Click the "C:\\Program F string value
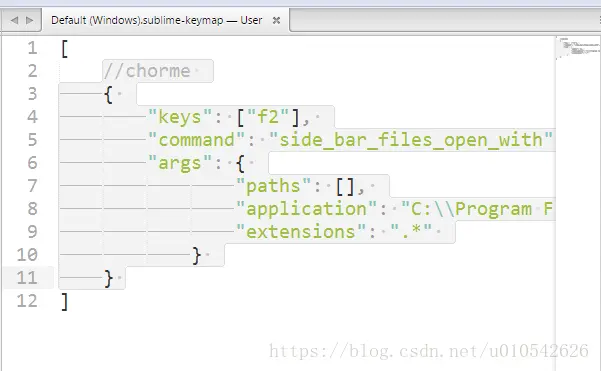601x371 pixels. 477,209
